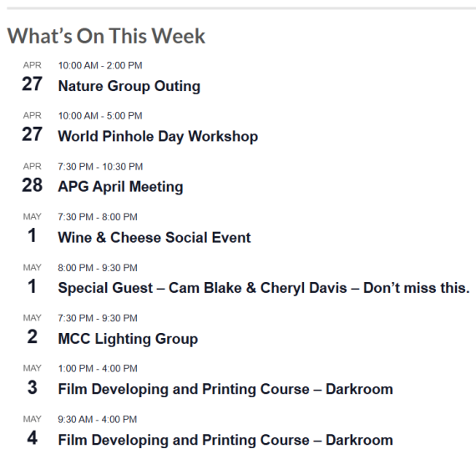The image size is (476, 459).
Task: Click the 9:30 AM - 4:00 PM time
Action: click(x=98, y=420)
